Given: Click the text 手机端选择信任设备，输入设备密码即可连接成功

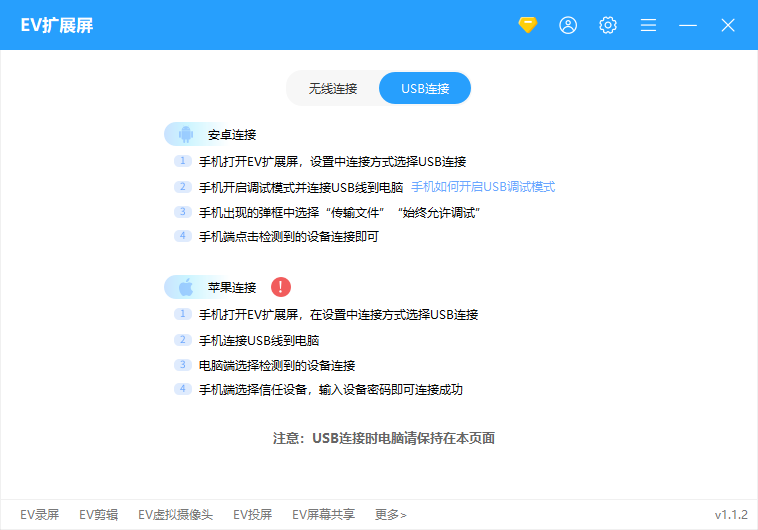Looking at the screenshot, I should pyautogui.click(x=331, y=390).
